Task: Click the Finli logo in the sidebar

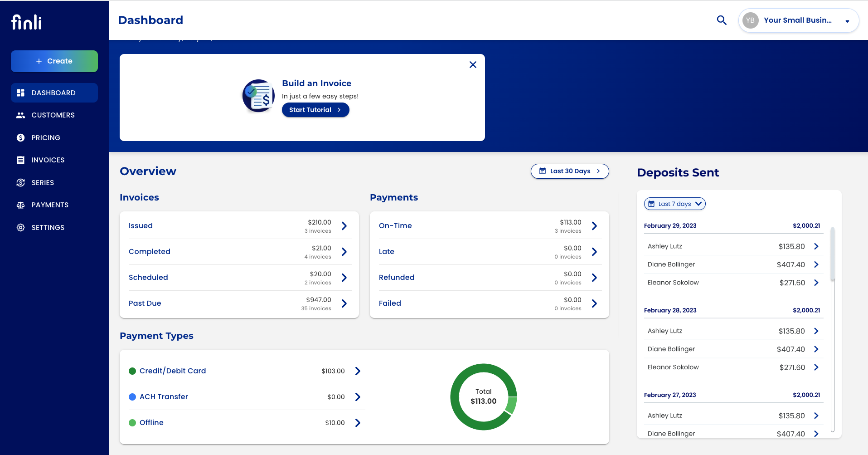Action: [26, 21]
